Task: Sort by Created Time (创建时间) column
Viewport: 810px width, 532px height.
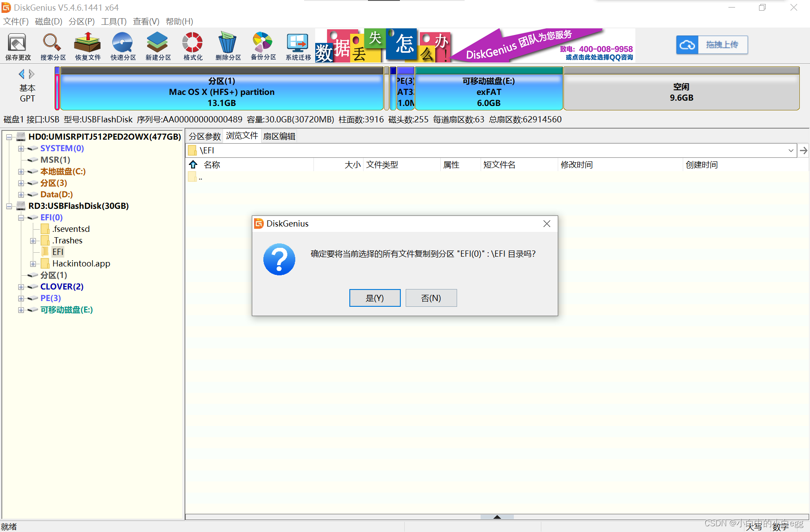Action: [701, 164]
